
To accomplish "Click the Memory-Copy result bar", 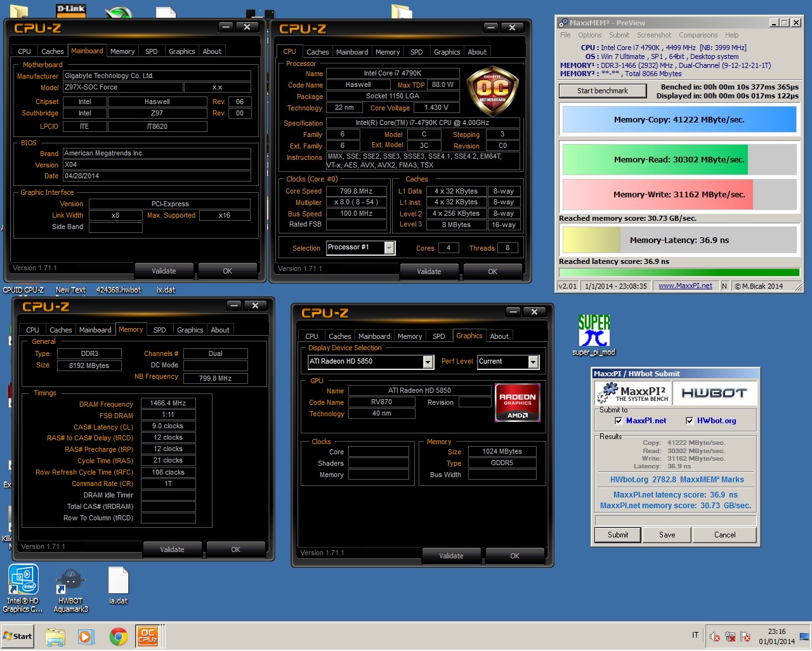I will [679, 119].
